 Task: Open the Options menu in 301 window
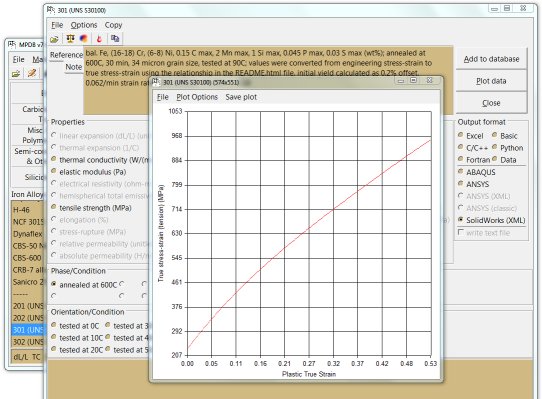[x=84, y=25]
